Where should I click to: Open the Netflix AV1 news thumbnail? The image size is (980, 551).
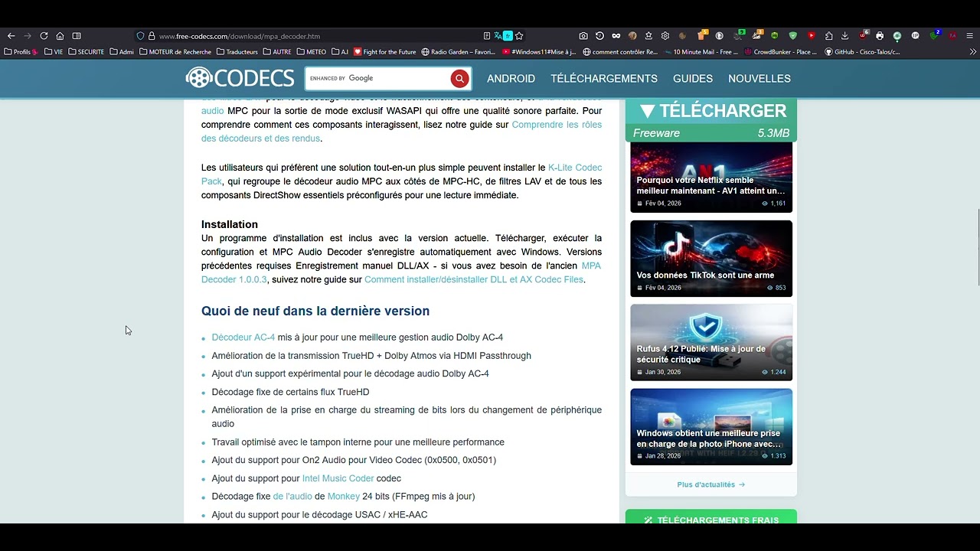tap(711, 177)
